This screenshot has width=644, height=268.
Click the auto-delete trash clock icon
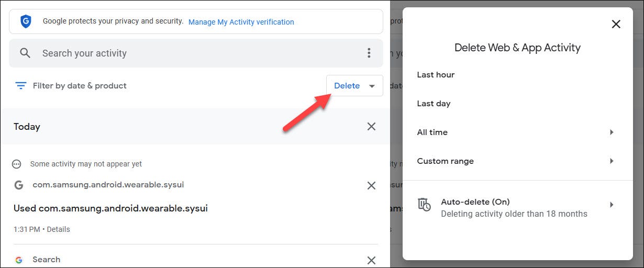[424, 205]
